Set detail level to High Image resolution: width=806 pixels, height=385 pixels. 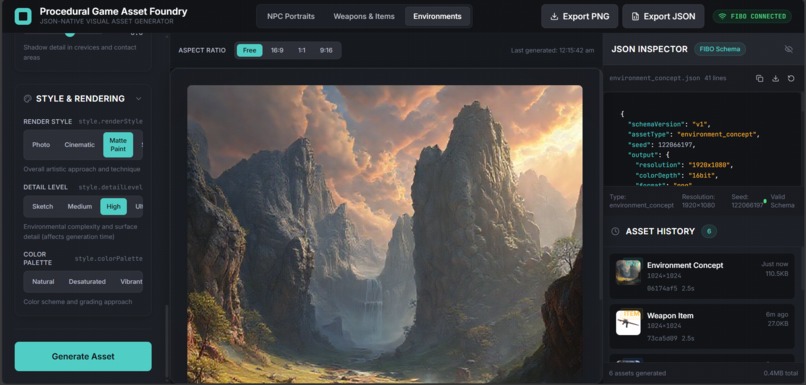click(114, 207)
